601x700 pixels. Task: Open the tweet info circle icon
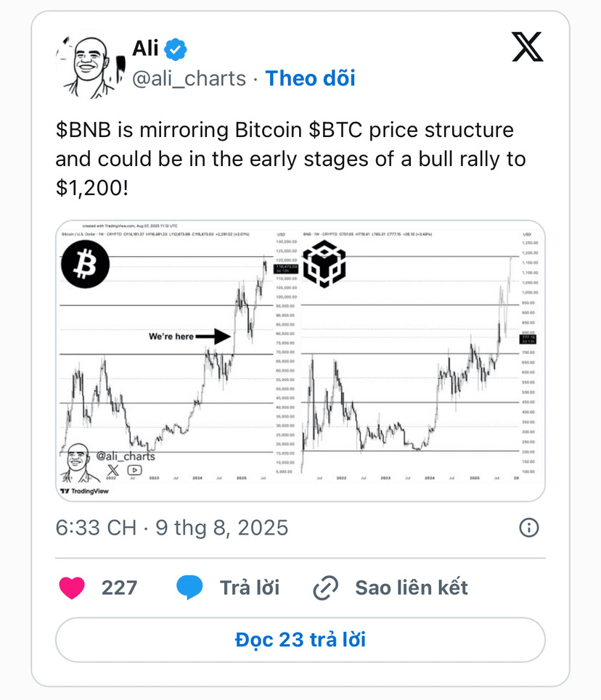pos(529,527)
